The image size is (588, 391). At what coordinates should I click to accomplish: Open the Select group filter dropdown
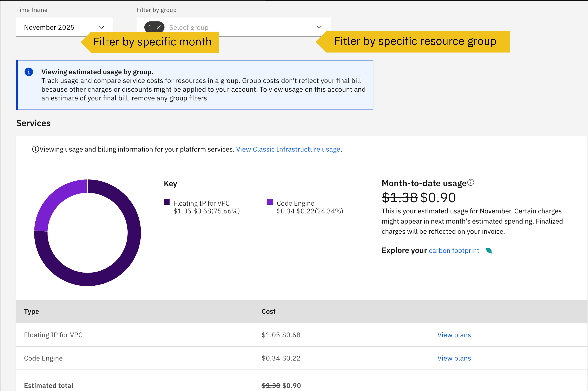[x=240, y=27]
